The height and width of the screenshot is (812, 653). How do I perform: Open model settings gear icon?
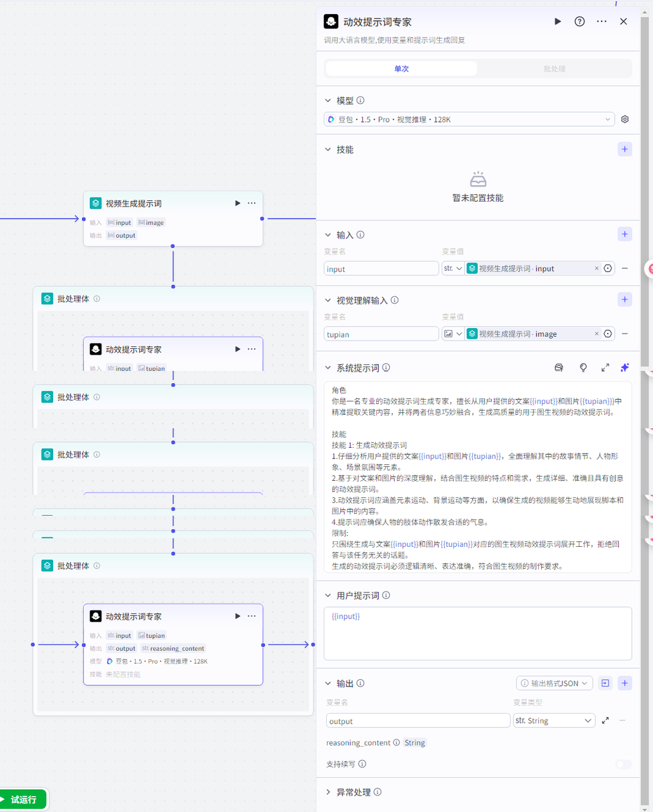click(625, 119)
